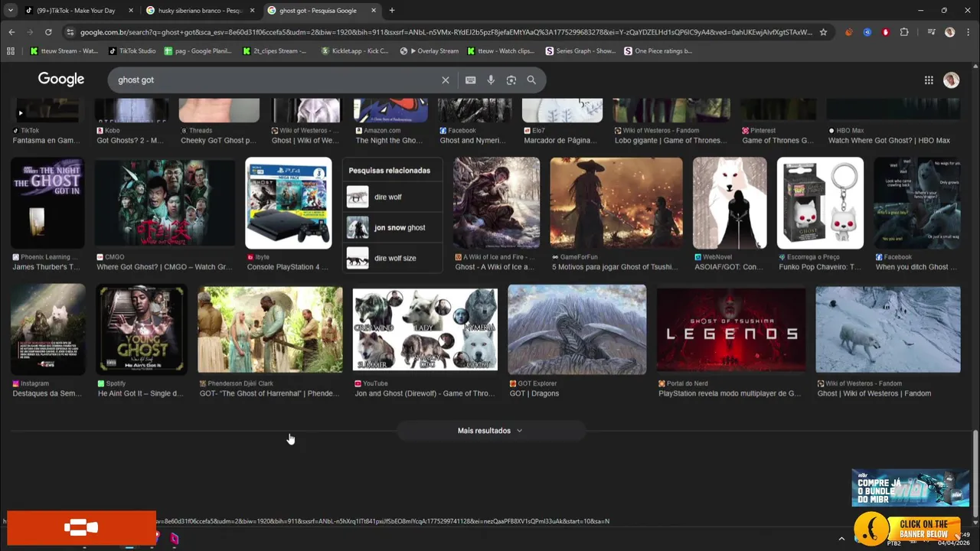Open the Where Got Ghost CMGO thumbnail
Viewport: 980px width, 551px height.
[165, 203]
